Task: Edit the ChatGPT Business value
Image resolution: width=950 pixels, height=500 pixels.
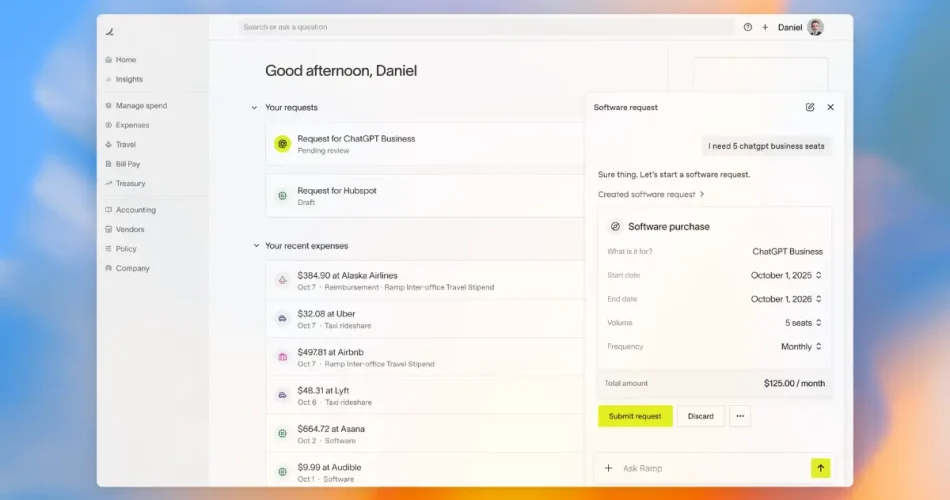Action: [787, 252]
